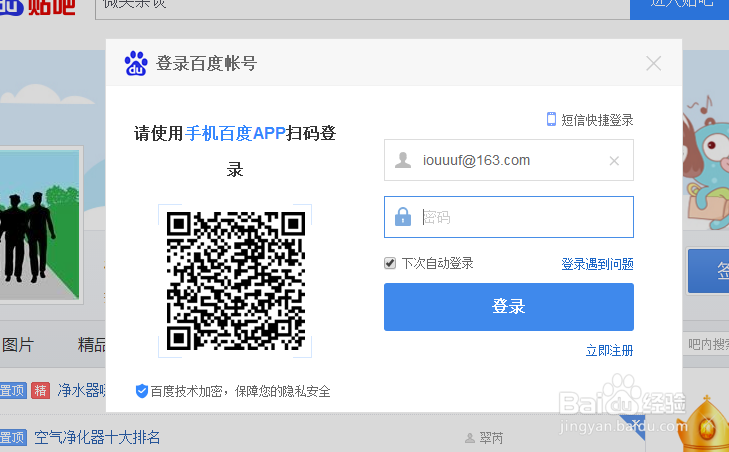Close the Baidu login dialog
The height and width of the screenshot is (452, 729).
tap(653, 63)
